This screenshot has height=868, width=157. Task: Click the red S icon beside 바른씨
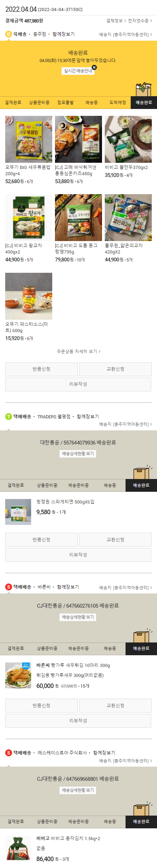click(x=9, y=587)
